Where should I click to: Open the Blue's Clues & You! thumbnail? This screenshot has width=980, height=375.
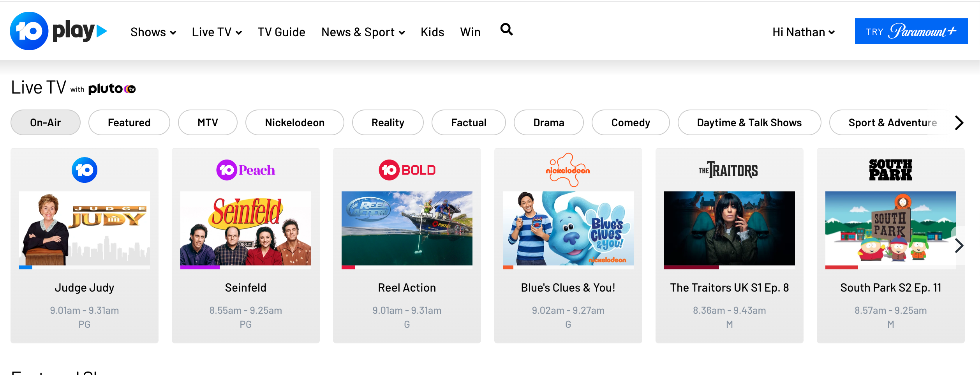tap(568, 228)
